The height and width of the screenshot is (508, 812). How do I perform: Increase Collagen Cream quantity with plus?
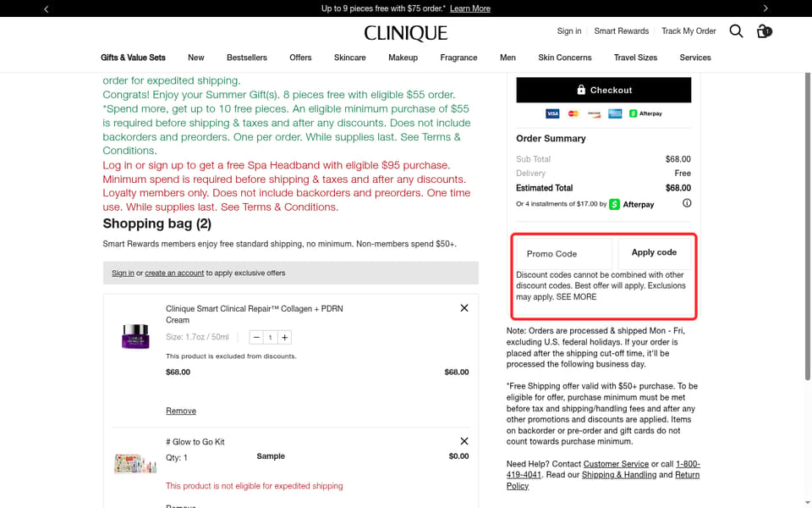(284, 338)
